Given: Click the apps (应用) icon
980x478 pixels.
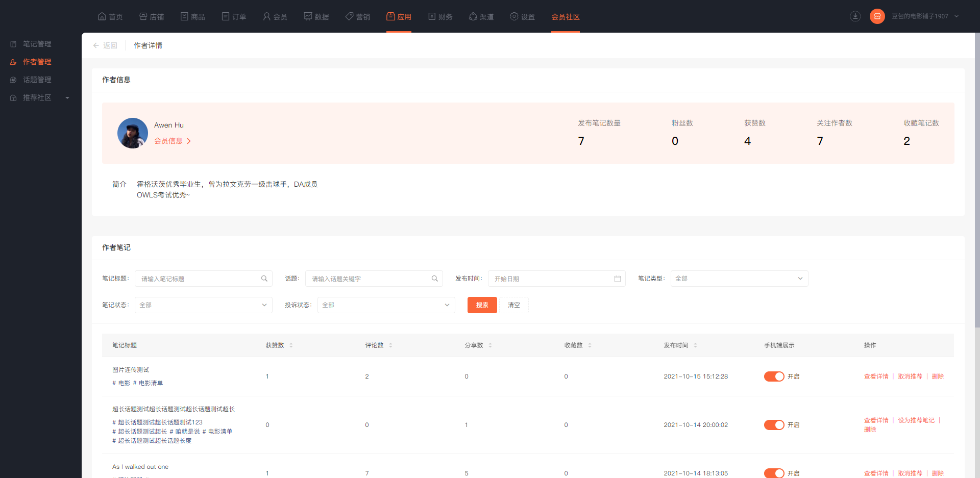Looking at the screenshot, I should (390, 16).
